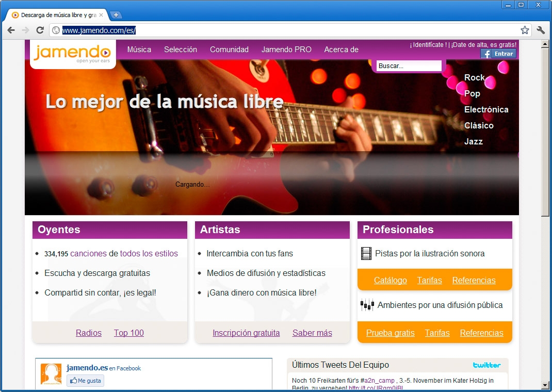Screen dimensions: 552x392
Task: Click 'Últimos Tweets Del Equipo' heading
Action: (340, 365)
